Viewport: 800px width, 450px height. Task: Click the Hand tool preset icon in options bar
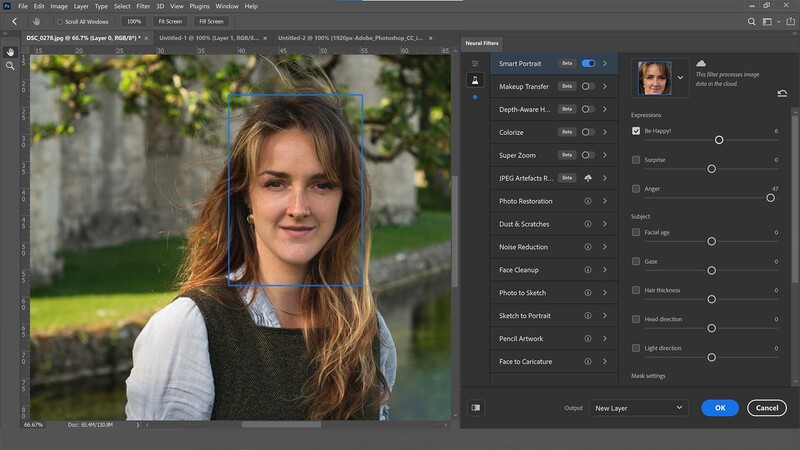pyautogui.click(x=36, y=21)
